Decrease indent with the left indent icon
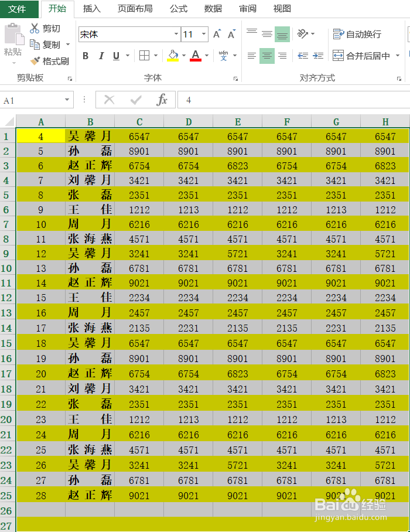Image resolution: width=410 pixels, height=532 pixels. click(x=303, y=56)
